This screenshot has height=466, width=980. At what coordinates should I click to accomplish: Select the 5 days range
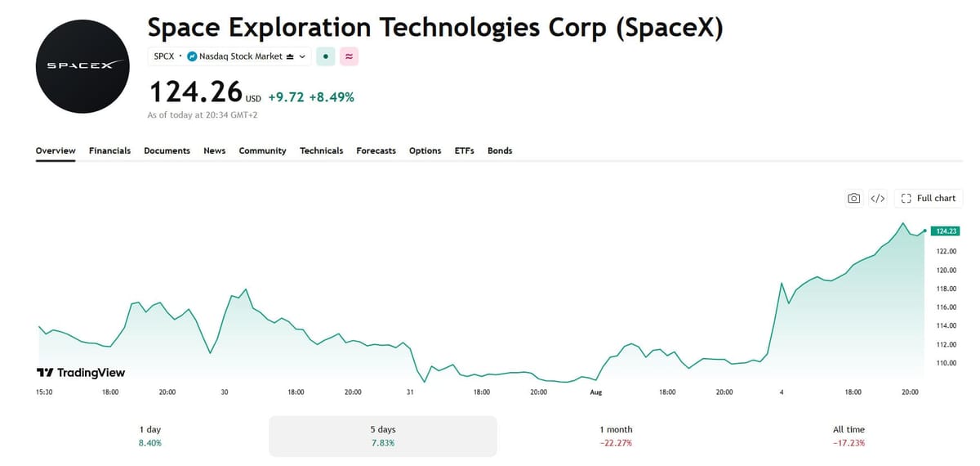[x=382, y=436]
